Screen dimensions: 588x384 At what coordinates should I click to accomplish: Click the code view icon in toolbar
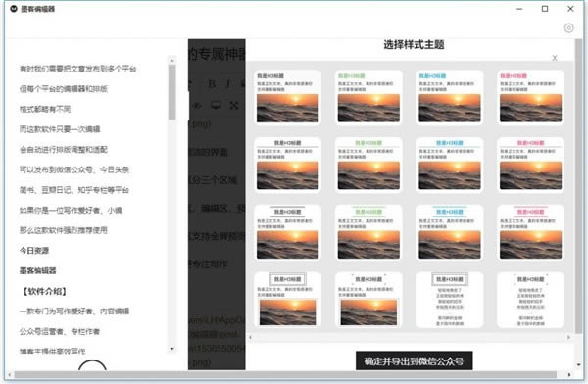coord(197,106)
